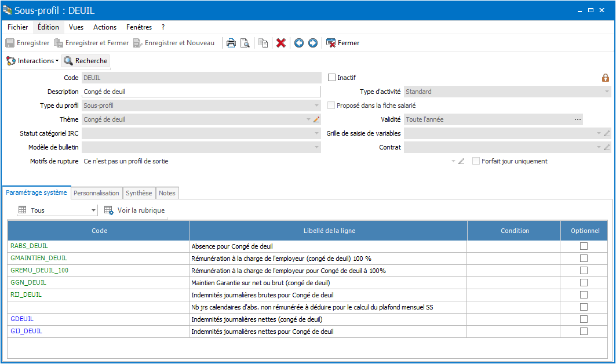Image resolution: width=616 pixels, height=364 pixels.
Task: Open Contrat dropdown arrow
Action: [599, 147]
